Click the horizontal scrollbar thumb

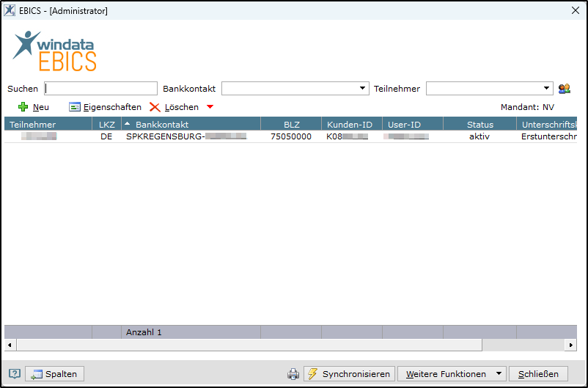pyautogui.click(x=249, y=345)
